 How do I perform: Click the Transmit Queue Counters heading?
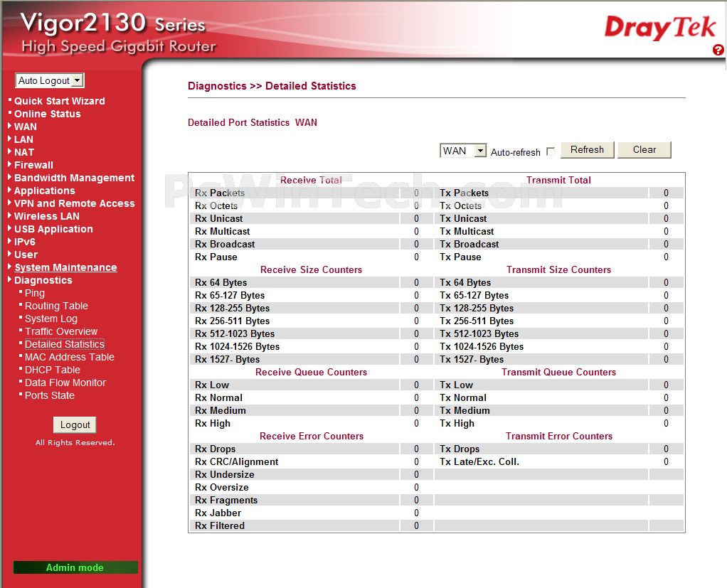558,372
